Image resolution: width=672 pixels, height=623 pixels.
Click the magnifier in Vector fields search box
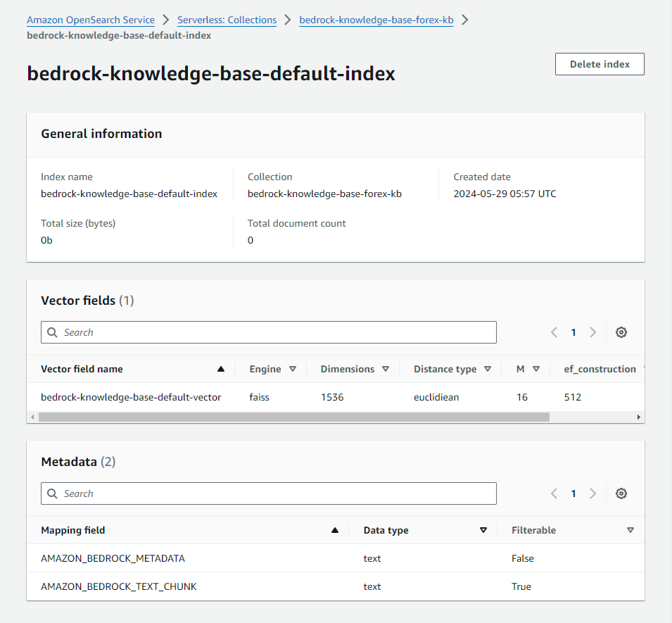tap(52, 332)
